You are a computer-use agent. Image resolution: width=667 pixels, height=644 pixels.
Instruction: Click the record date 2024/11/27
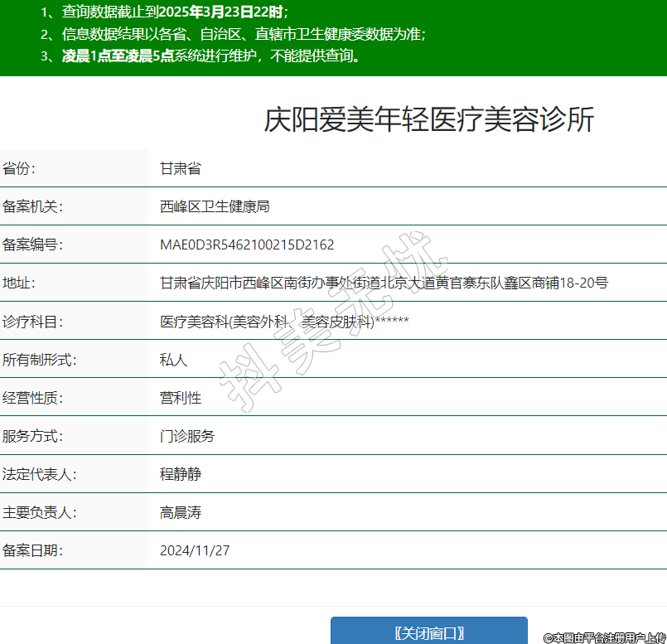pyautogui.click(x=195, y=550)
